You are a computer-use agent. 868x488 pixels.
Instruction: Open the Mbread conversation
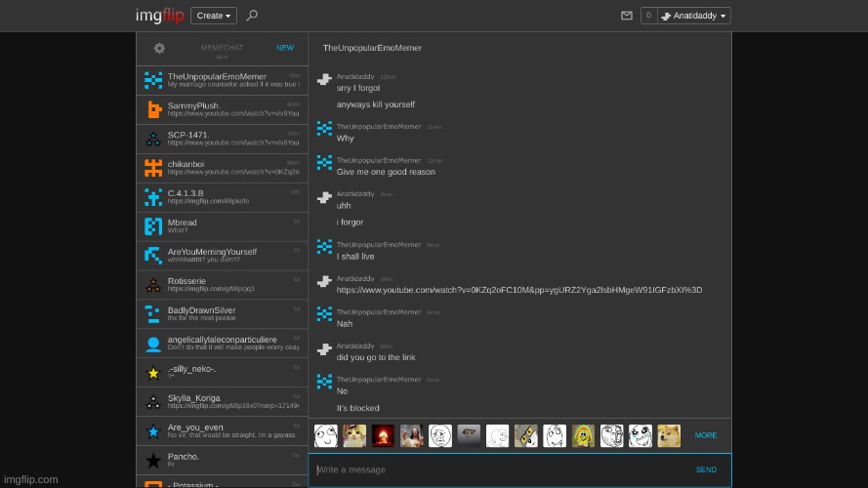pos(222,226)
